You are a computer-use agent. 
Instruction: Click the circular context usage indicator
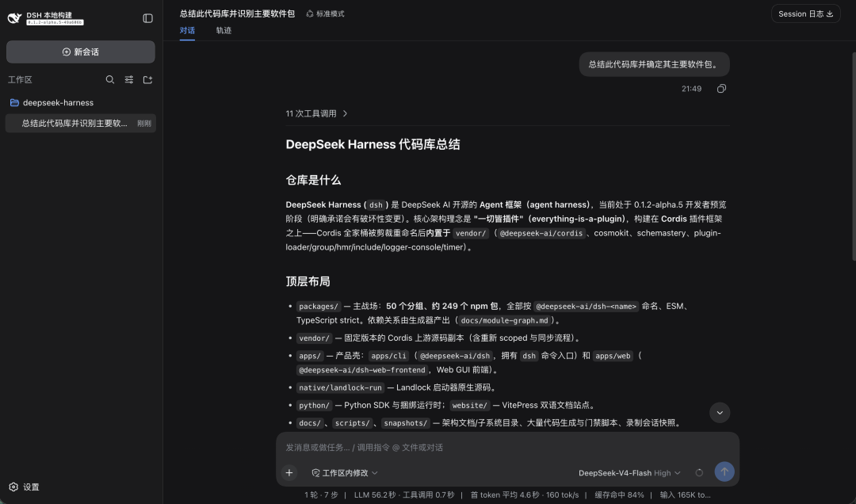699,473
